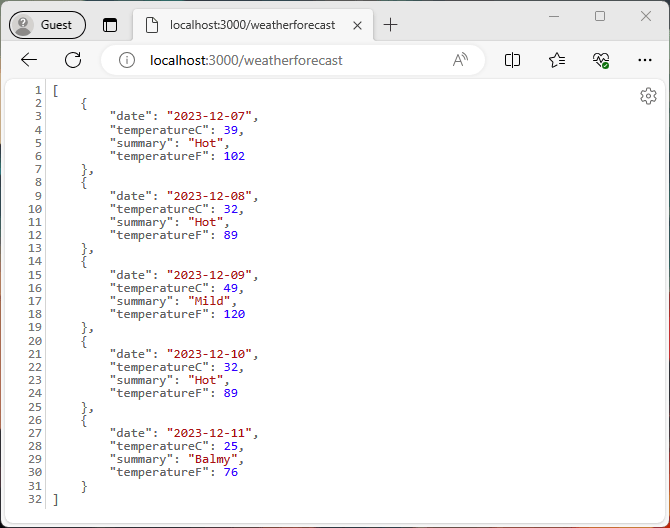This screenshot has height=528, width=670.
Task: Refresh the weatherforecast page
Action: click(73, 60)
